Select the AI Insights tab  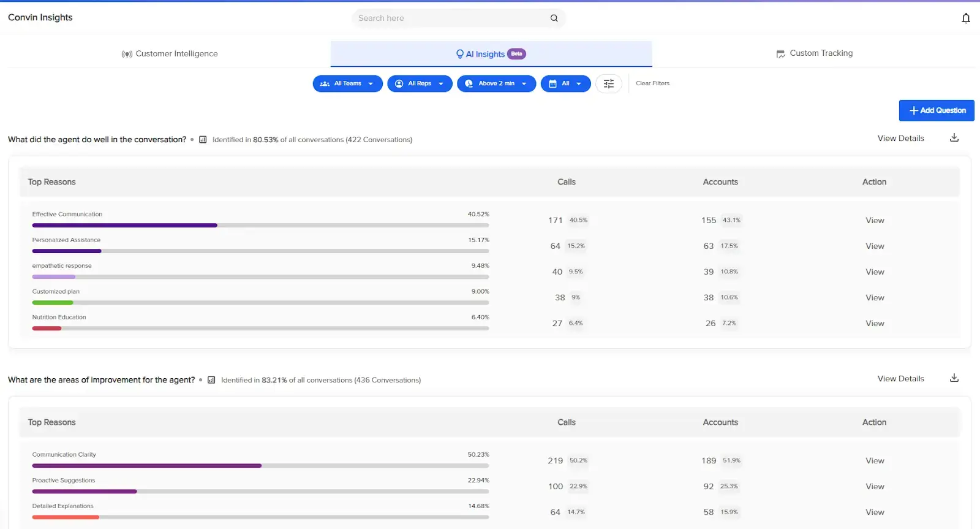(491, 54)
